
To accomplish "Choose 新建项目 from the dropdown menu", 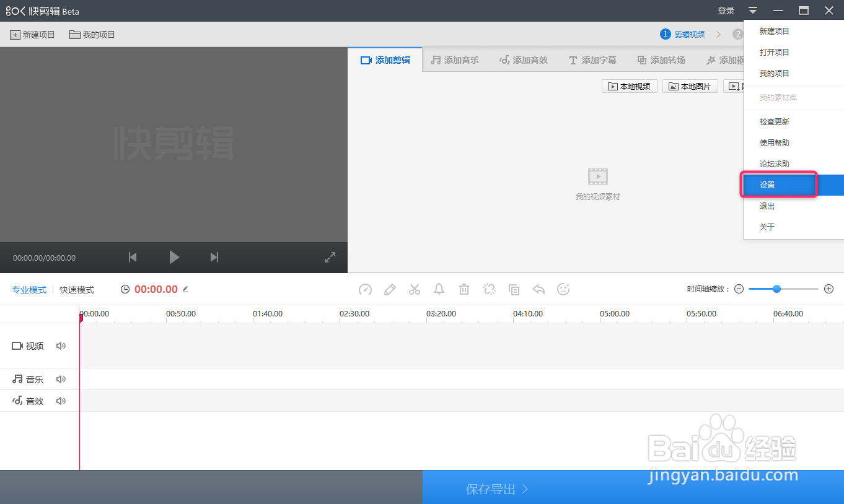I will (794, 32).
